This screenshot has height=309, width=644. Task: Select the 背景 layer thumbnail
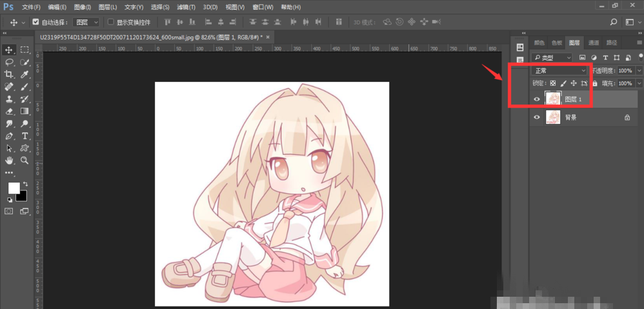tap(553, 117)
